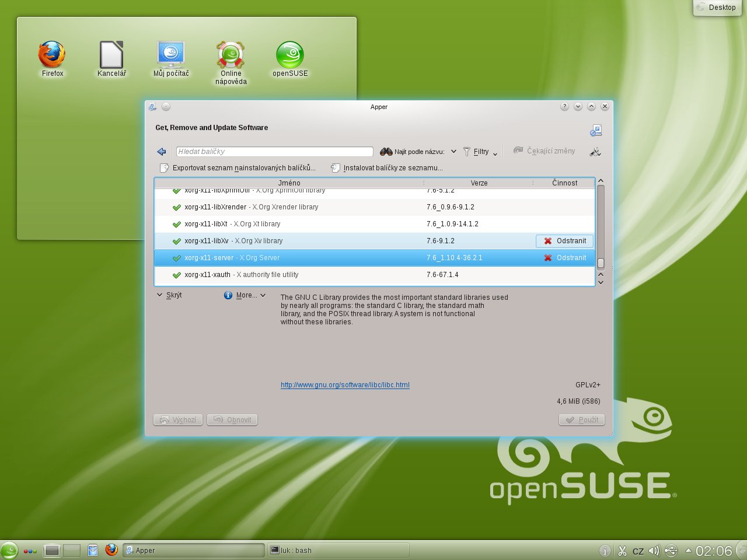Click scrollbar up arrow at top
Viewport: 747px width, 560px height.
601,181
